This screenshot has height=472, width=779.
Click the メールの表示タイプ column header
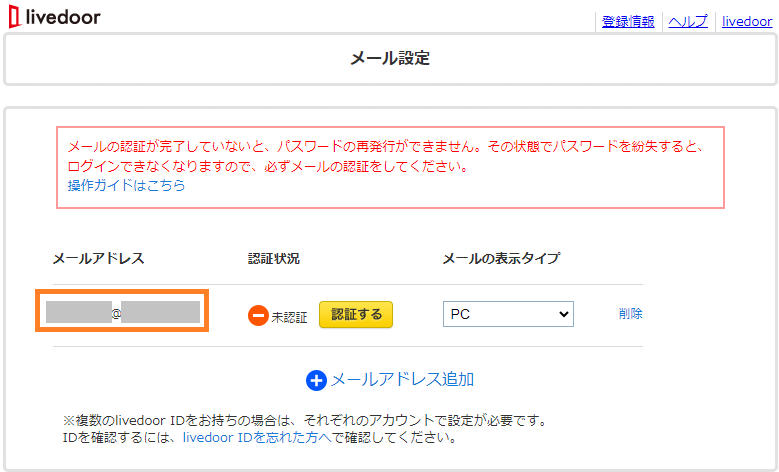coord(501,258)
